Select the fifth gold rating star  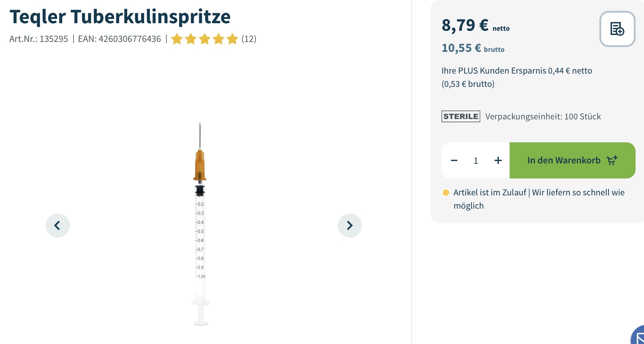(232, 39)
